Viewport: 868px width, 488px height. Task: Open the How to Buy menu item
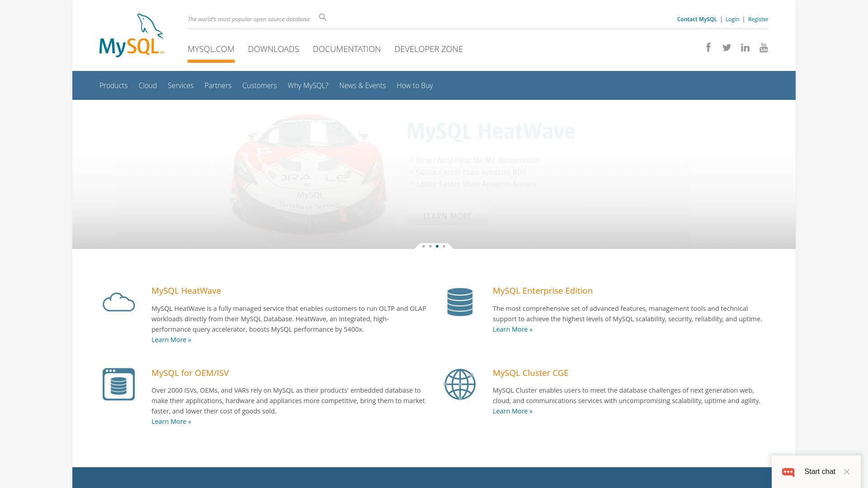point(415,85)
